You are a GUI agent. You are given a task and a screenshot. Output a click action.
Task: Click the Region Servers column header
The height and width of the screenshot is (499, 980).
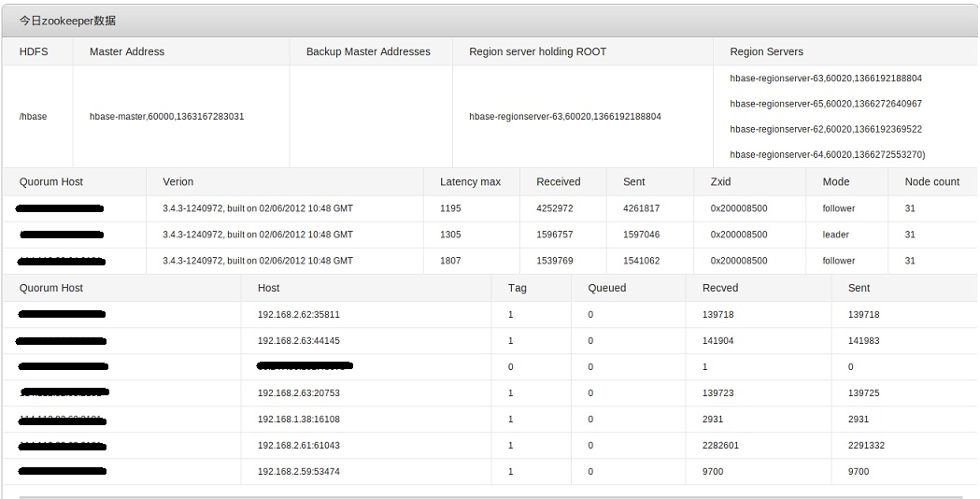coord(766,51)
